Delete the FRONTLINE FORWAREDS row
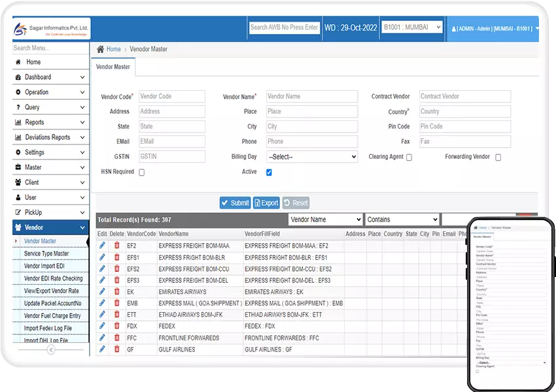The width and height of the screenshot is (556, 392). [x=116, y=338]
